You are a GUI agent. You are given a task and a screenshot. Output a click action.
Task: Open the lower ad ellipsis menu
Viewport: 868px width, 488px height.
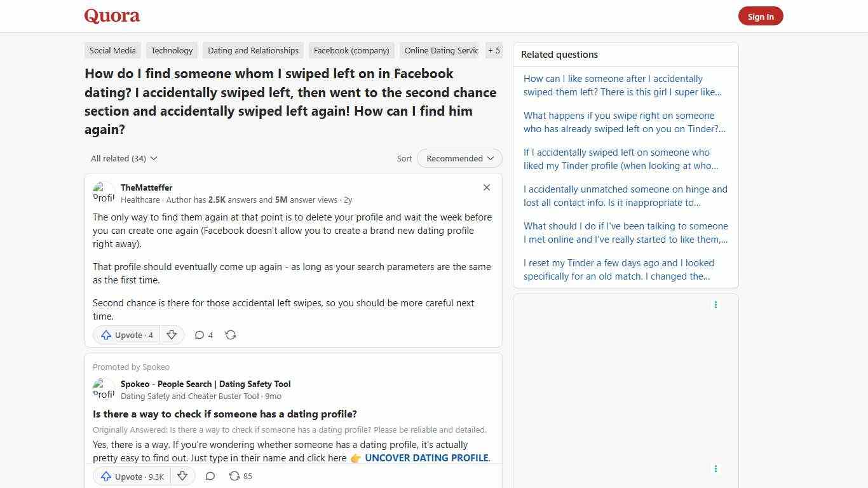[x=715, y=468]
